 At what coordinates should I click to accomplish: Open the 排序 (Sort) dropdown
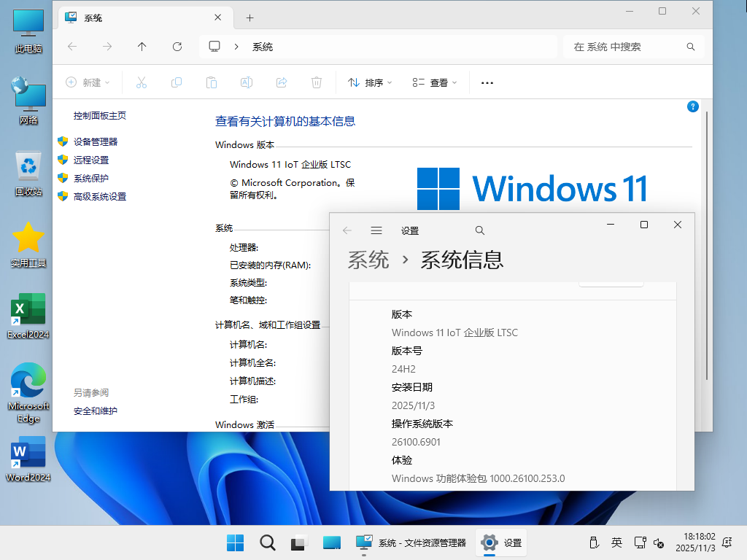pos(370,82)
